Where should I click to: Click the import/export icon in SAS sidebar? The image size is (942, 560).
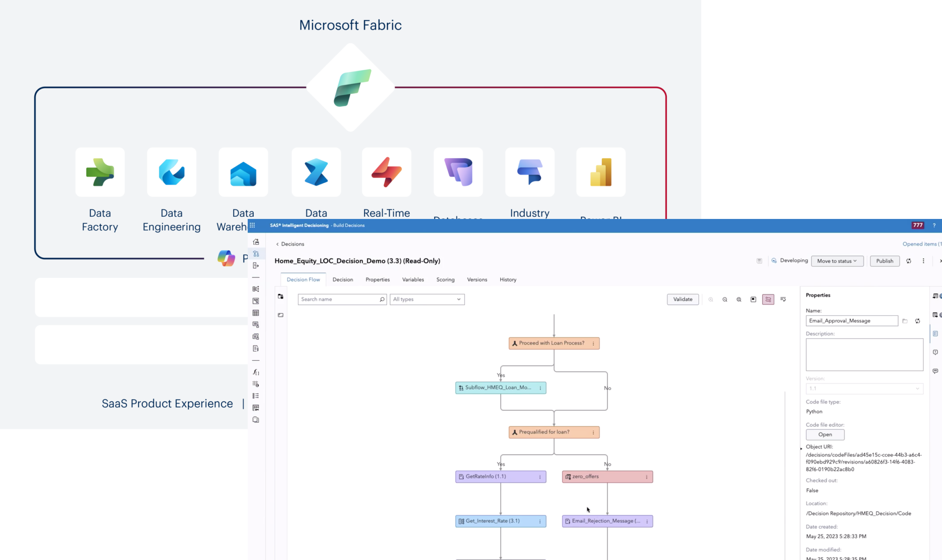coord(256,266)
